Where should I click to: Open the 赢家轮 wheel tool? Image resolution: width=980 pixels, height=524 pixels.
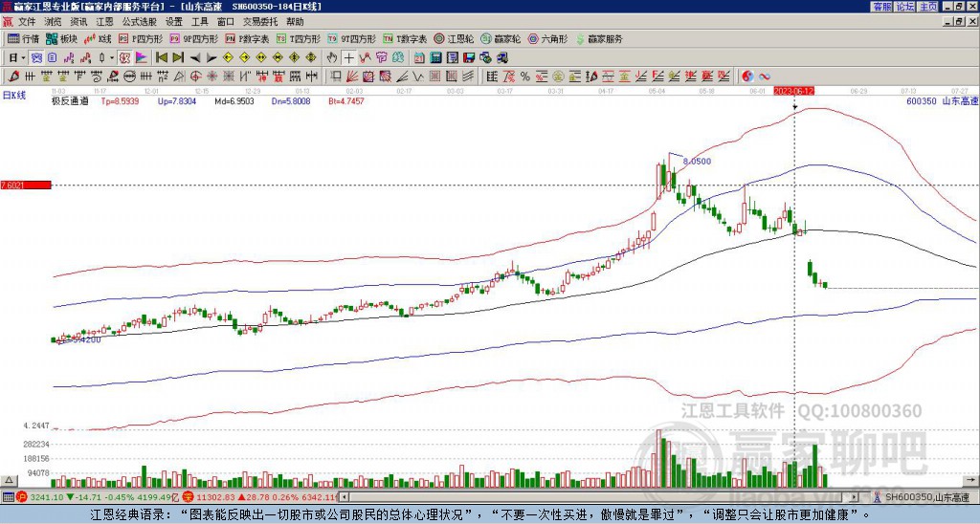(501, 38)
